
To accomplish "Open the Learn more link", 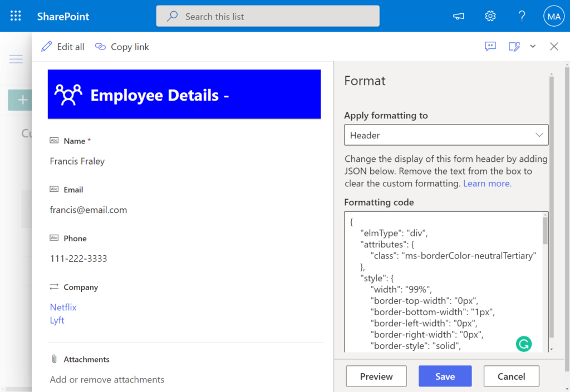I will pyautogui.click(x=487, y=183).
